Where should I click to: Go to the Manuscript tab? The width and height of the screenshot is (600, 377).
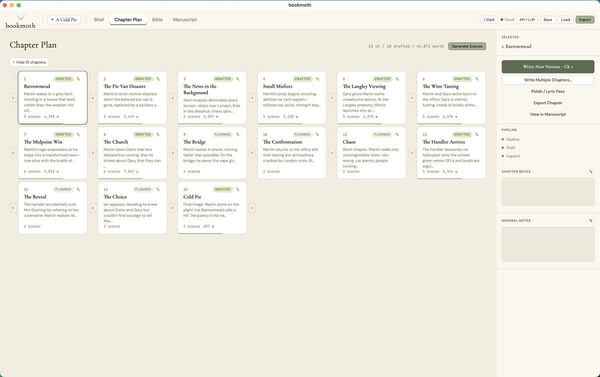185,20
